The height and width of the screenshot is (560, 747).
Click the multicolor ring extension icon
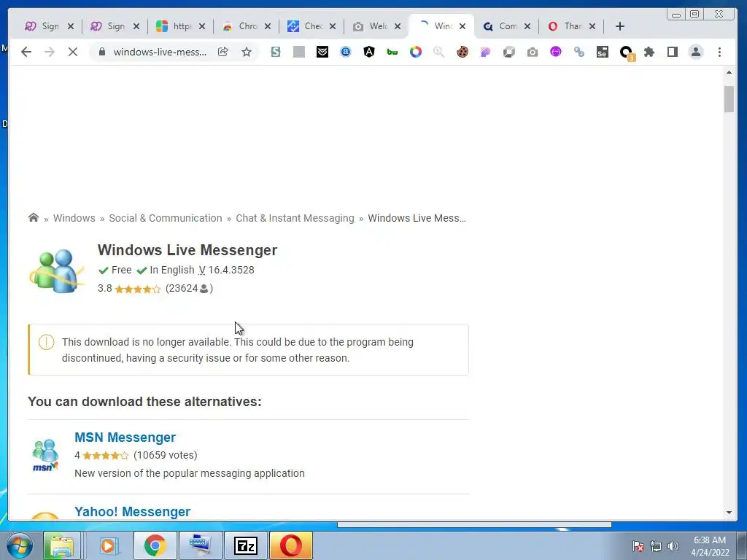415,52
